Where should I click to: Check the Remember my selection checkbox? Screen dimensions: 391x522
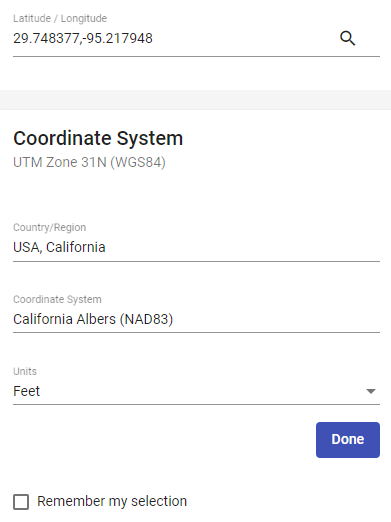(x=21, y=502)
